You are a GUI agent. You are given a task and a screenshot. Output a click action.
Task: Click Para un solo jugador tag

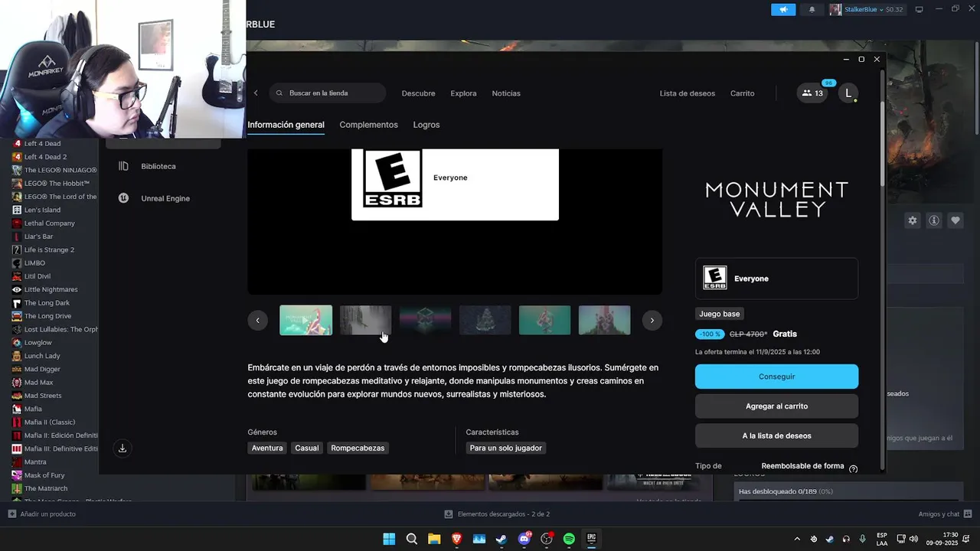(x=505, y=448)
